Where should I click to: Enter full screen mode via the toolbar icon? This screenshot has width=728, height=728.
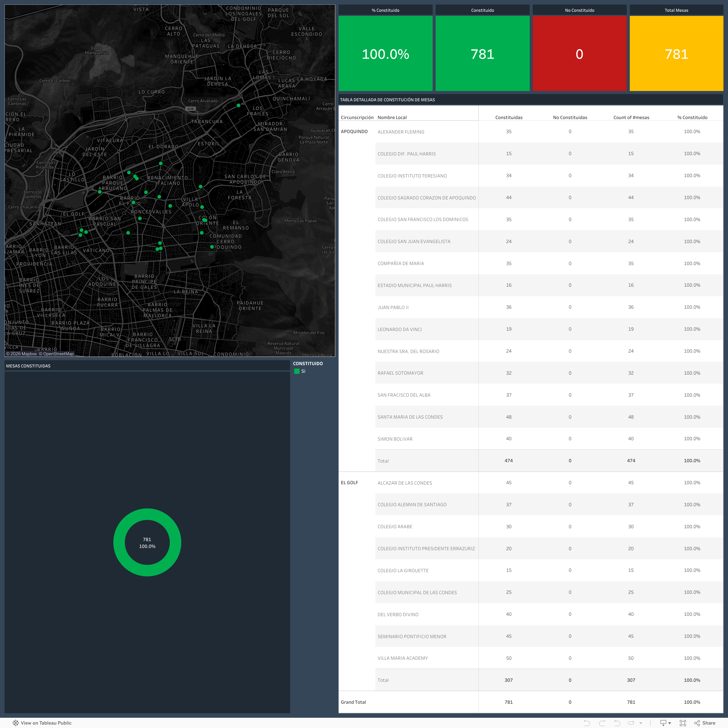tap(683, 723)
